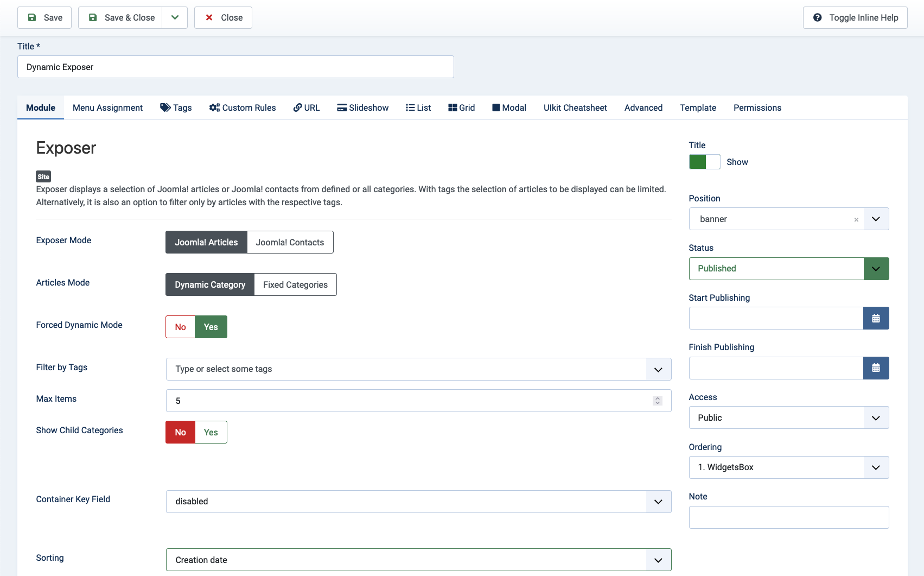Click the Site badge label
Screen dimensions: 924x576
pos(43,176)
